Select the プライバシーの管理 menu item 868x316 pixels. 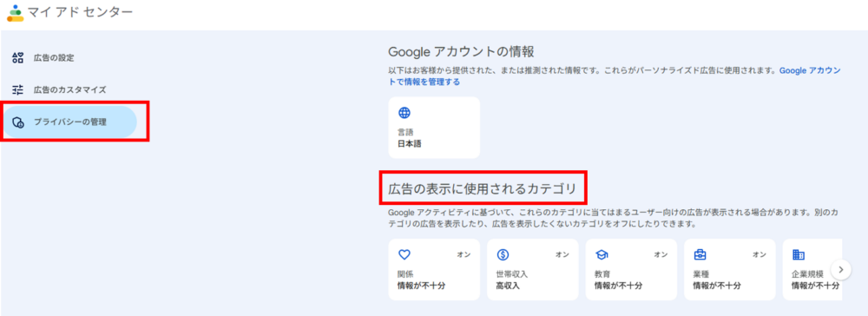[69, 122]
